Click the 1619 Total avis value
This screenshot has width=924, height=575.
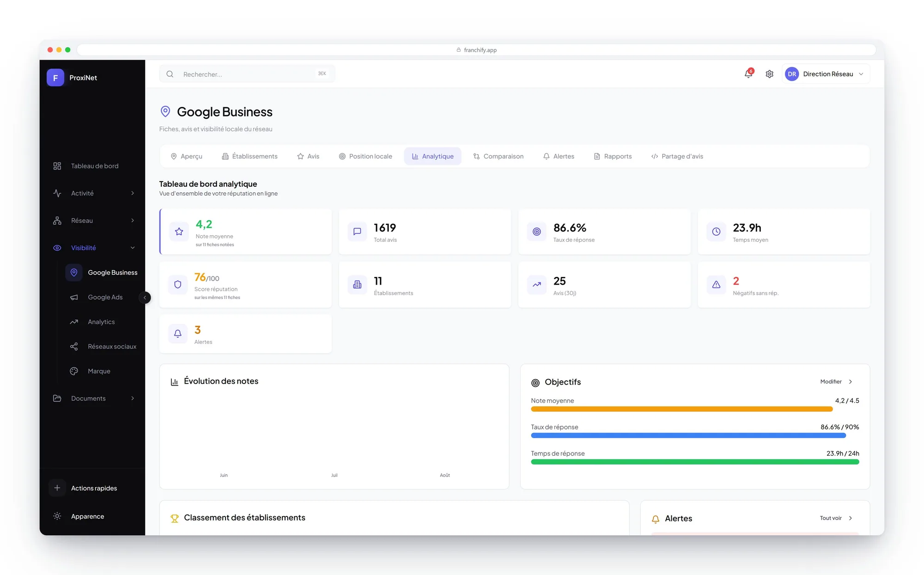pos(385,228)
